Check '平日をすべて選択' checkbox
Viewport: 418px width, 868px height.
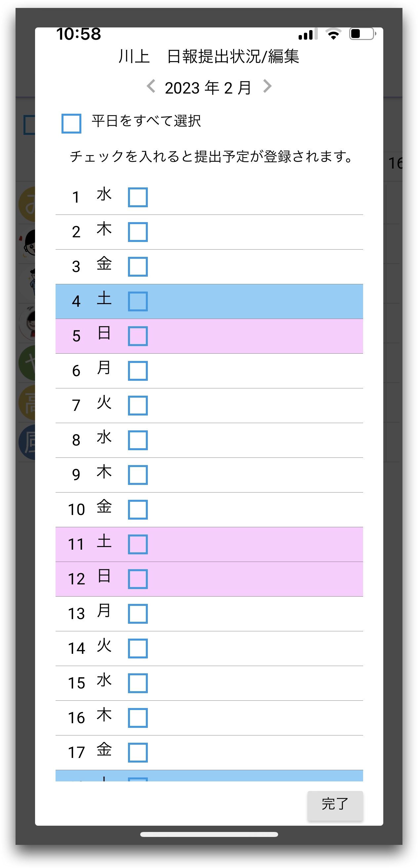coord(71,123)
